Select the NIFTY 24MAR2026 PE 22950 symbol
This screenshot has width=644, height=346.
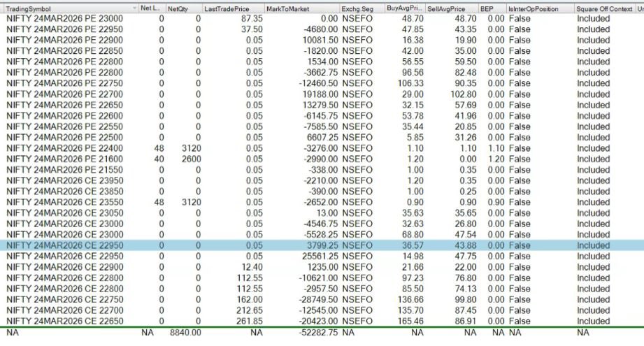64,29
